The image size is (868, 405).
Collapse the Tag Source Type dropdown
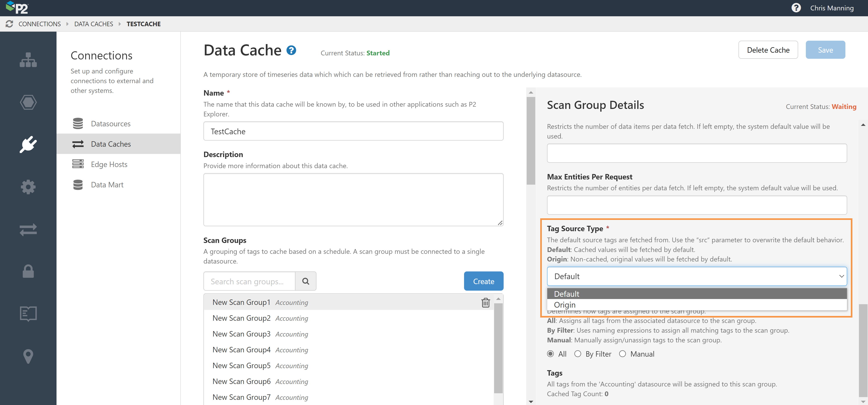[841, 276]
